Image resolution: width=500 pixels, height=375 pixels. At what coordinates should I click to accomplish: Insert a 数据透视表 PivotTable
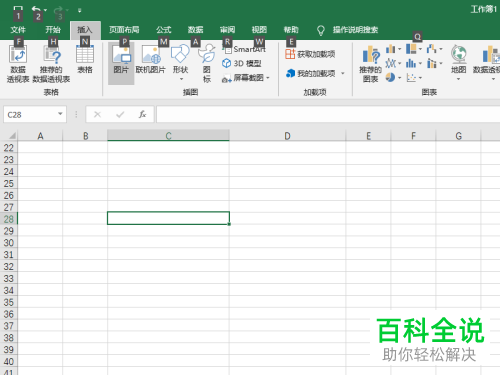(18, 64)
